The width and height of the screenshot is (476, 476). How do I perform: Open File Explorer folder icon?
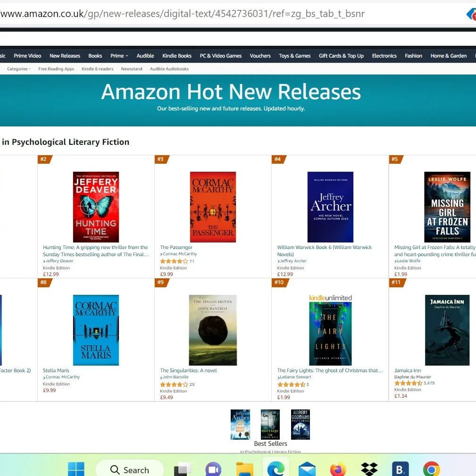point(244,469)
